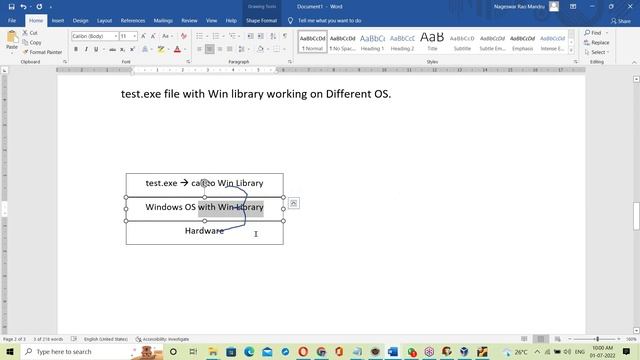This screenshot has height=360, width=640.
Task: Click the Tell me what you want to do box
Action: click(x=325, y=20)
